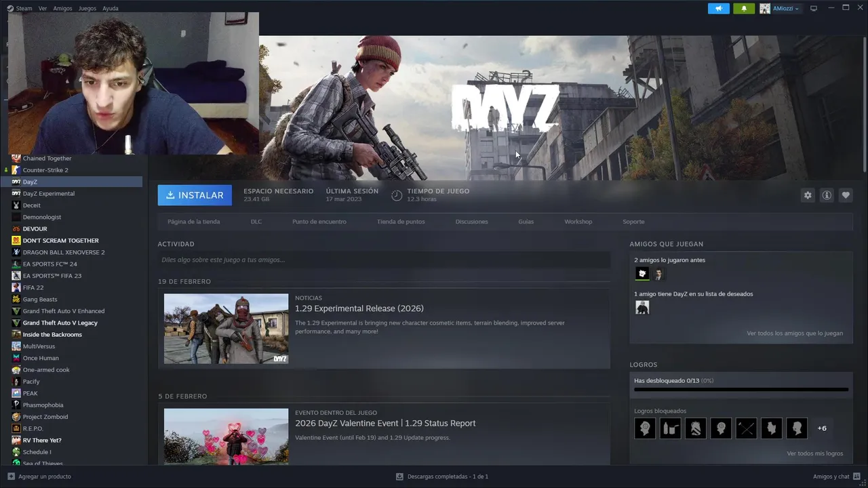Screen dimensions: 868x488
Task: Open the Valentine Event news thumbnail
Action: (226, 436)
